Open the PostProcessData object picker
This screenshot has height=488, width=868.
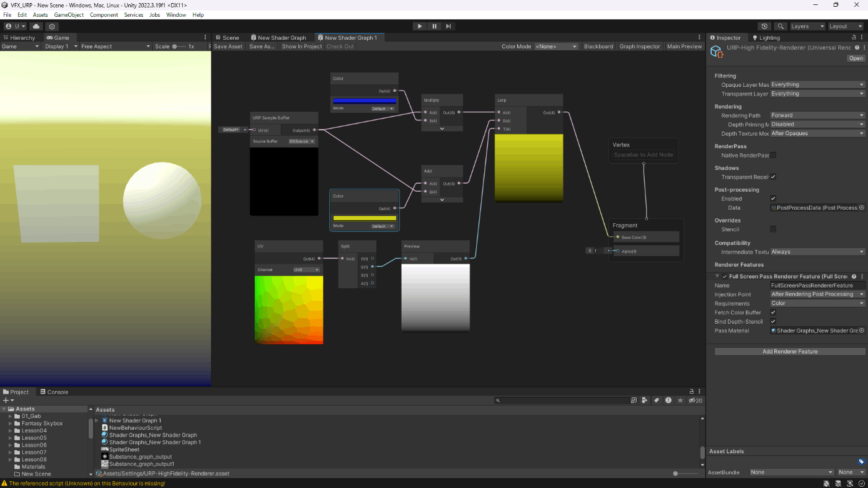862,208
